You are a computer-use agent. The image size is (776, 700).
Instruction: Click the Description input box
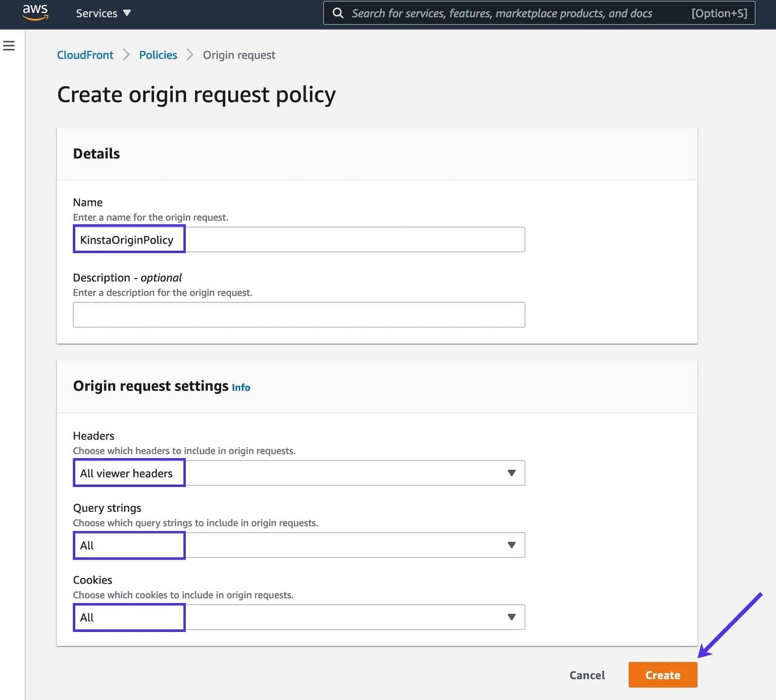pyautogui.click(x=299, y=314)
